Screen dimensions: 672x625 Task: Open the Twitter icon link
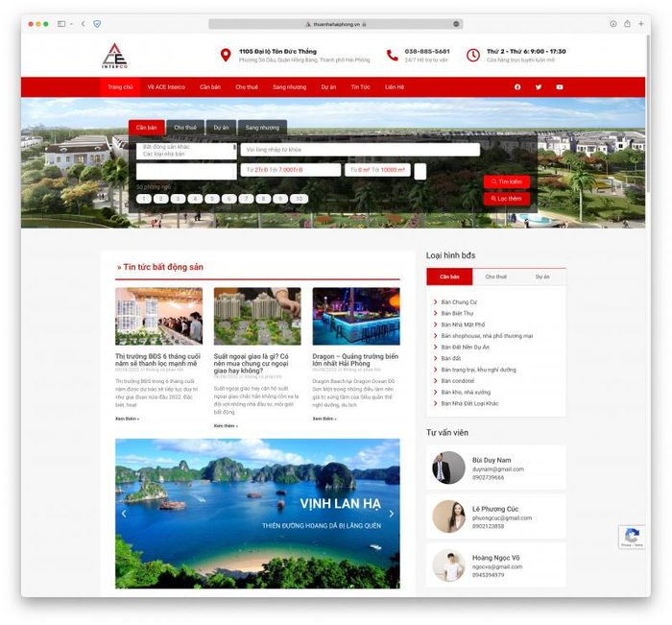tap(539, 87)
